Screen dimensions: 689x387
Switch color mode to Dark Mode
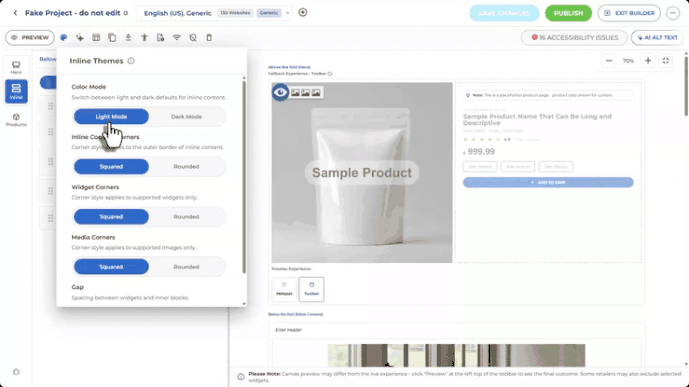tap(186, 116)
